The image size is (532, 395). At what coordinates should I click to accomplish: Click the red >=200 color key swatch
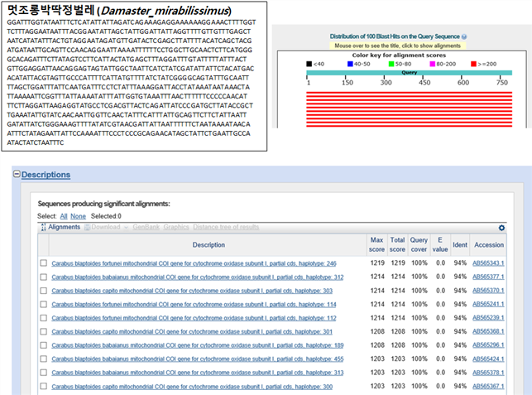click(473, 64)
